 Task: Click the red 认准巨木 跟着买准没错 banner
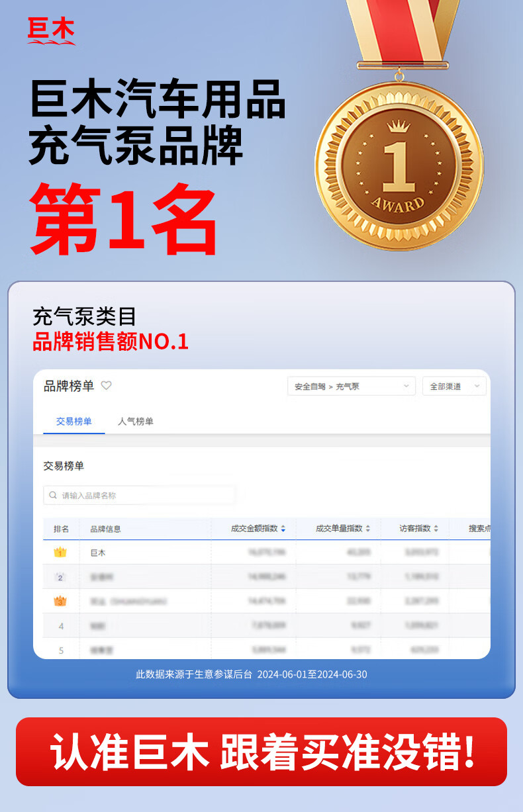[261, 752]
